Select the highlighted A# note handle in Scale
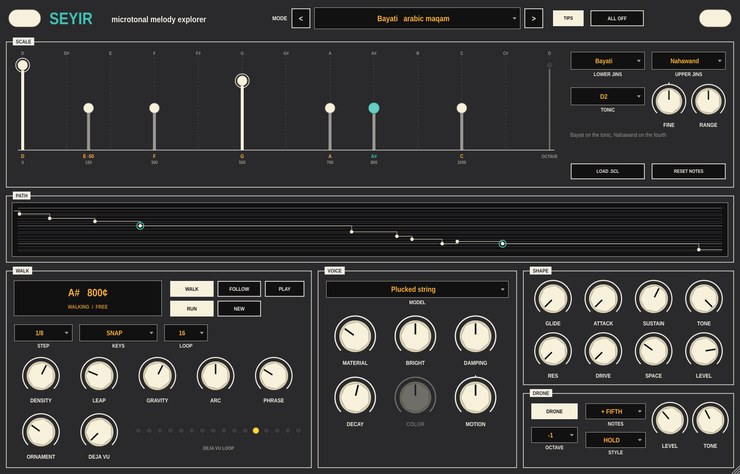 [x=374, y=108]
